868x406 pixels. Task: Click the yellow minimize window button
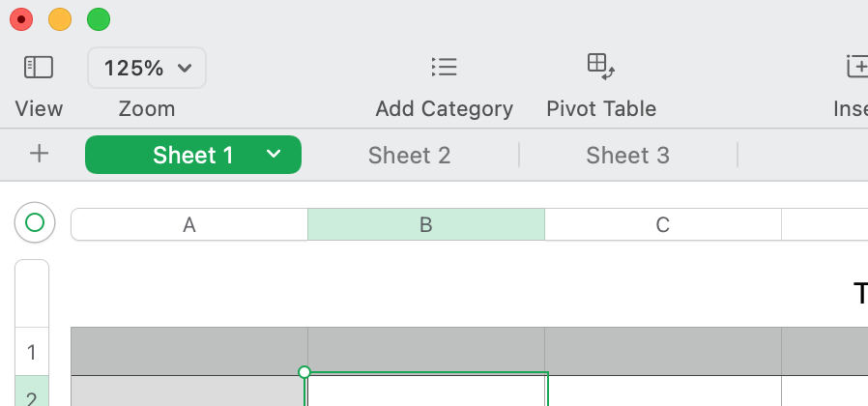60,19
